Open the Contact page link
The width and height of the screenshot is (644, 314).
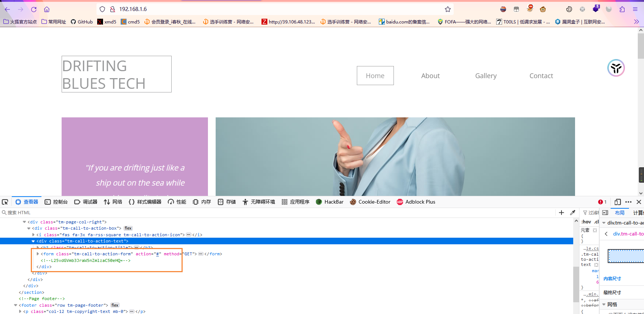(x=541, y=76)
